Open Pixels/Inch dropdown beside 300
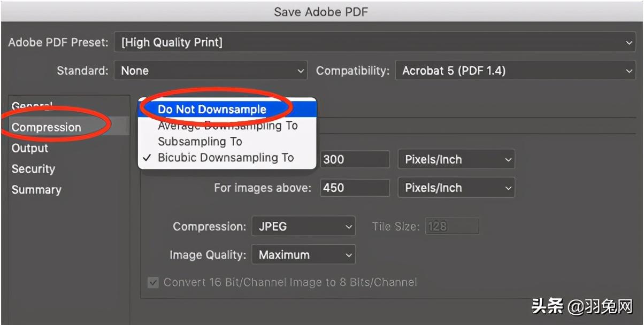Viewport: 644px width, 325px height. [x=456, y=159]
